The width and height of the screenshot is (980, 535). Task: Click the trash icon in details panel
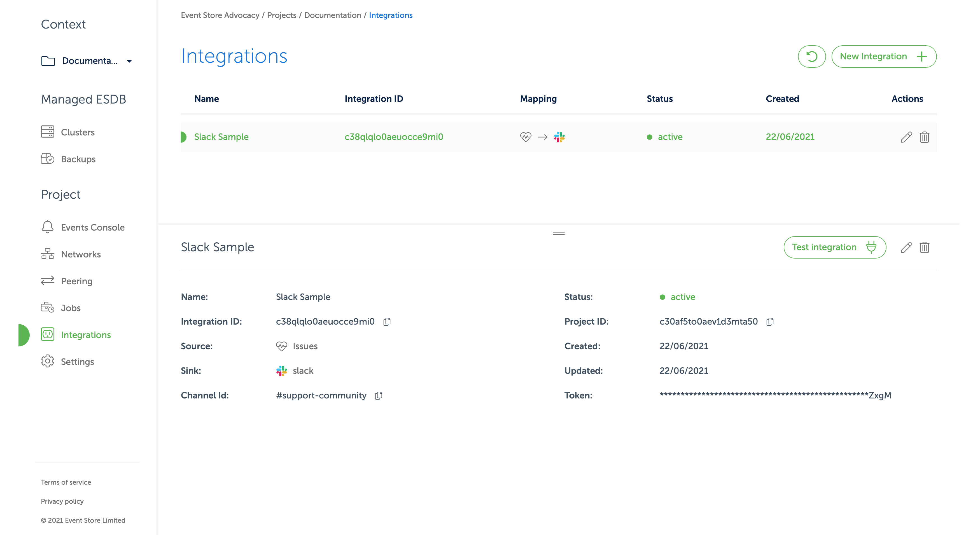click(925, 248)
